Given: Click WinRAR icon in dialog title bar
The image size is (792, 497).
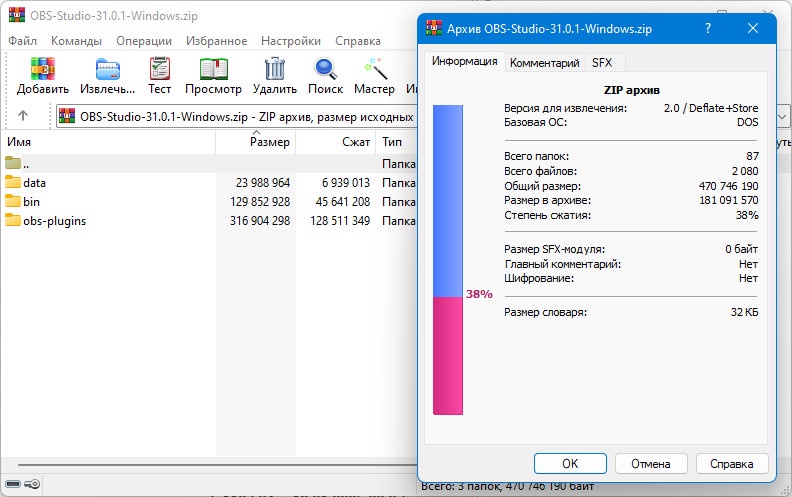Looking at the screenshot, I should (x=434, y=28).
